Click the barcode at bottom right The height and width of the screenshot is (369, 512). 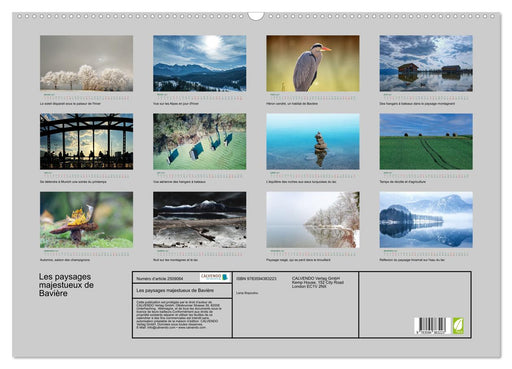432,326
